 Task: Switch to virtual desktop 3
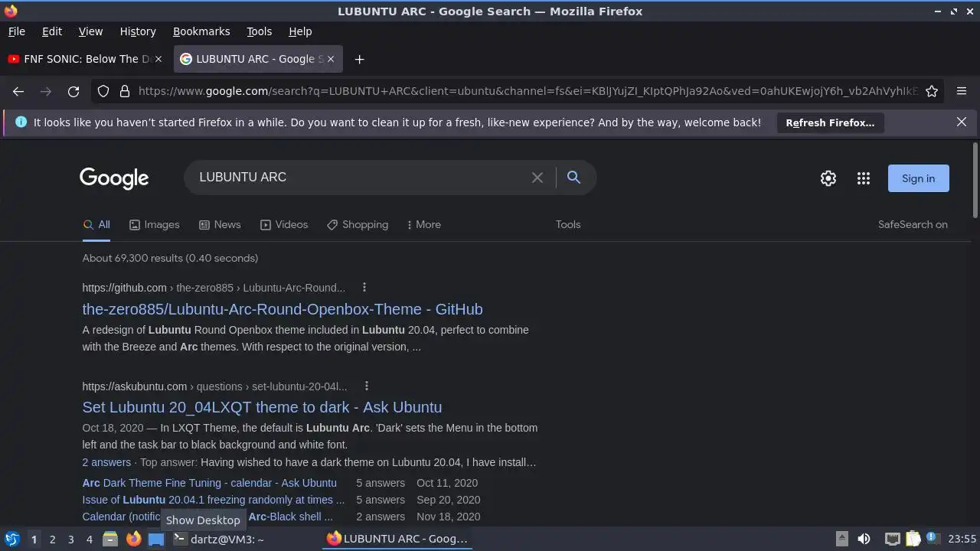[x=70, y=539]
